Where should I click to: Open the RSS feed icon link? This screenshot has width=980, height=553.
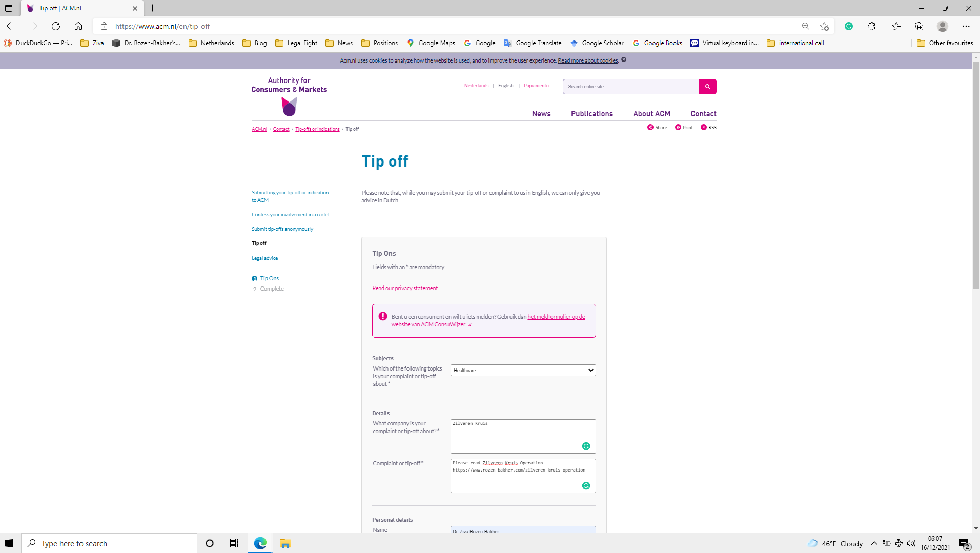(x=708, y=127)
